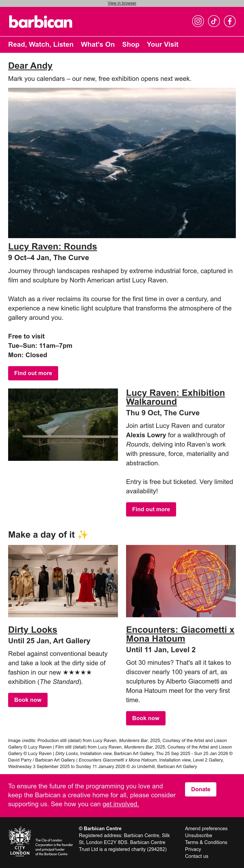Click Unsubscribe in the footer
This screenshot has height=868, width=244.
198,835
